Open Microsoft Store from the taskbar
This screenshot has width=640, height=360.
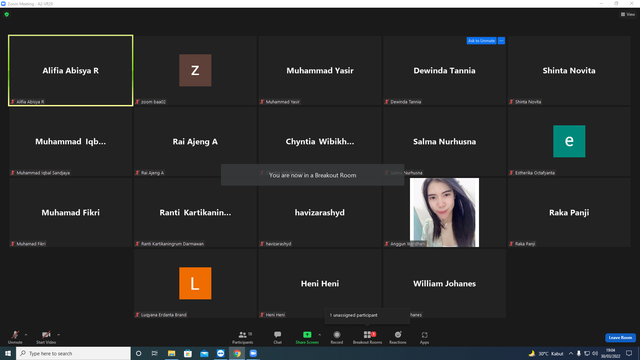click(x=188, y=353)
